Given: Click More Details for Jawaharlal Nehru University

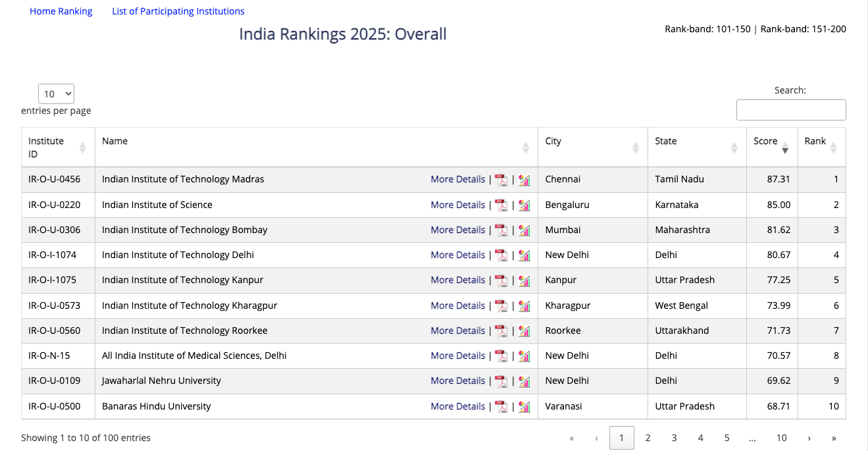Looking at the screenshot, I should (458, 381).
